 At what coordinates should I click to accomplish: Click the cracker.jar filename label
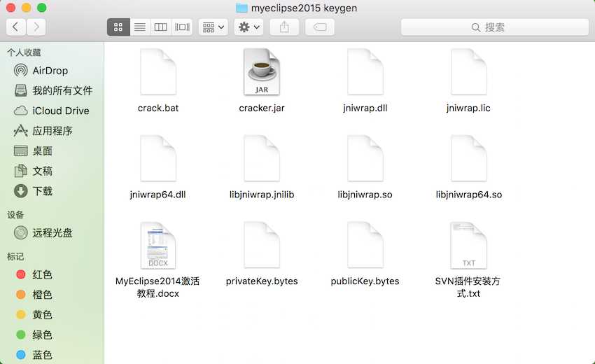(x=262, y=108)
